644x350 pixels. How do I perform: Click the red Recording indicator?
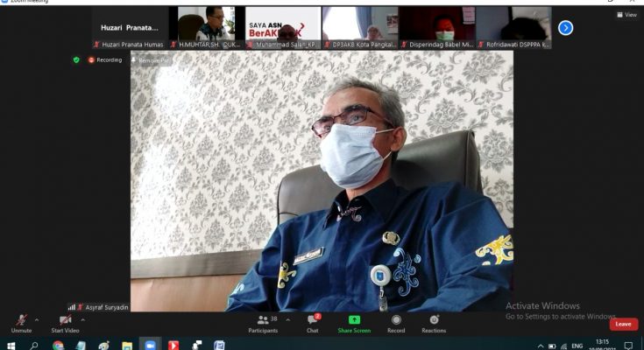(105, 59)
